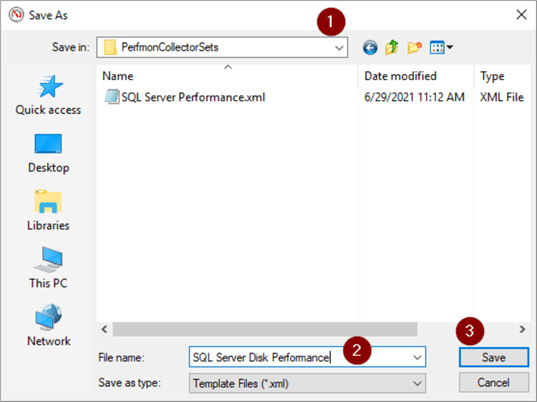Create a new folder
Viewport: 537px width, 402px height.
[x=414, y=47]
